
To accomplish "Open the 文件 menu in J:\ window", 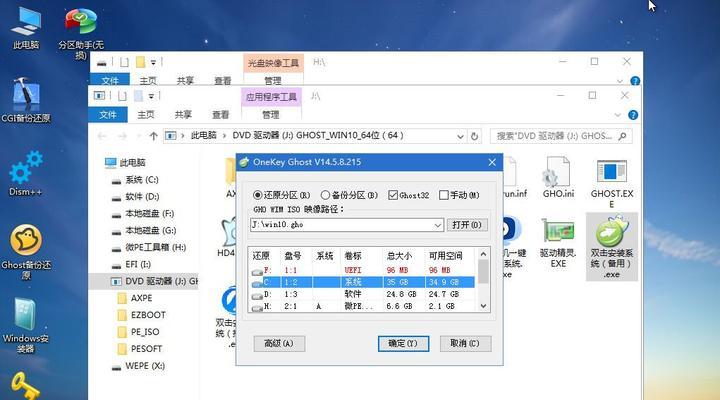I will coord(108,115).
